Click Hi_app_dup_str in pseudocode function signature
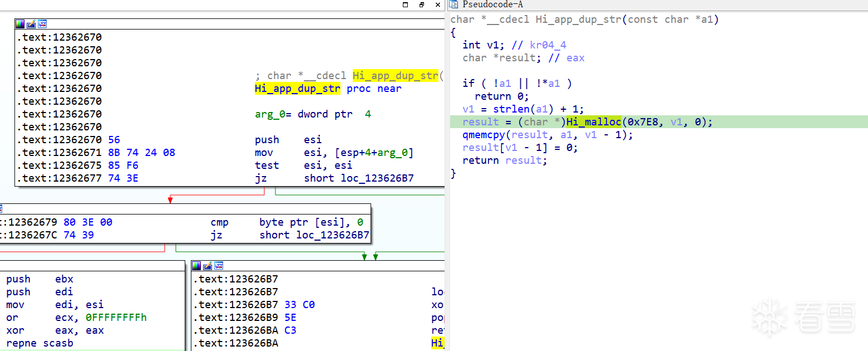The width and height of the screenshot is (868, 351). tap(579, 19)
